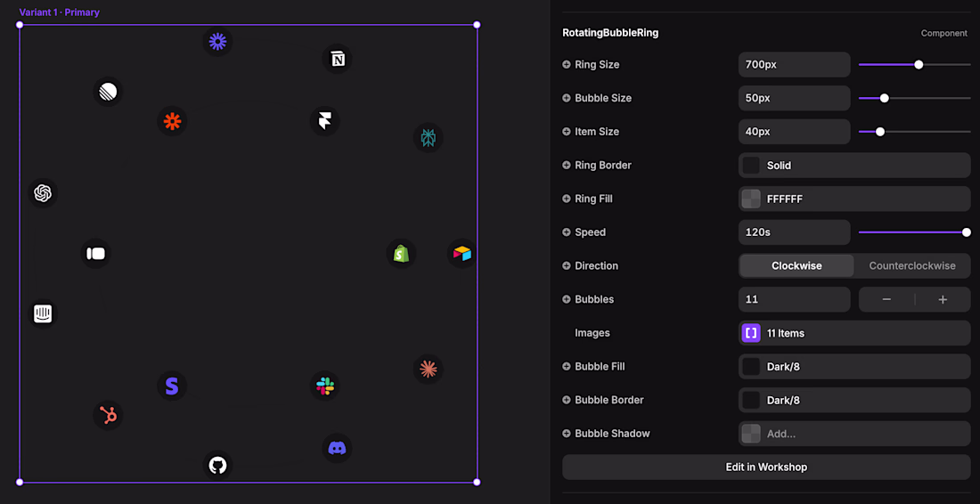Select the Discord logo bubble
The width and height of the screenshot is (980, 504).
(x=338, y=449)
